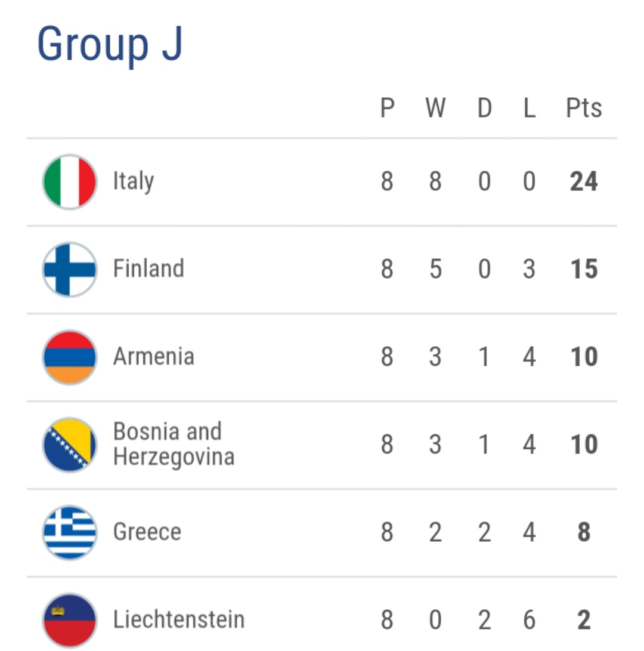Select the Greece team name
Image resolution: width=644 pixels, height=651 pixels.
coord(147,532)
